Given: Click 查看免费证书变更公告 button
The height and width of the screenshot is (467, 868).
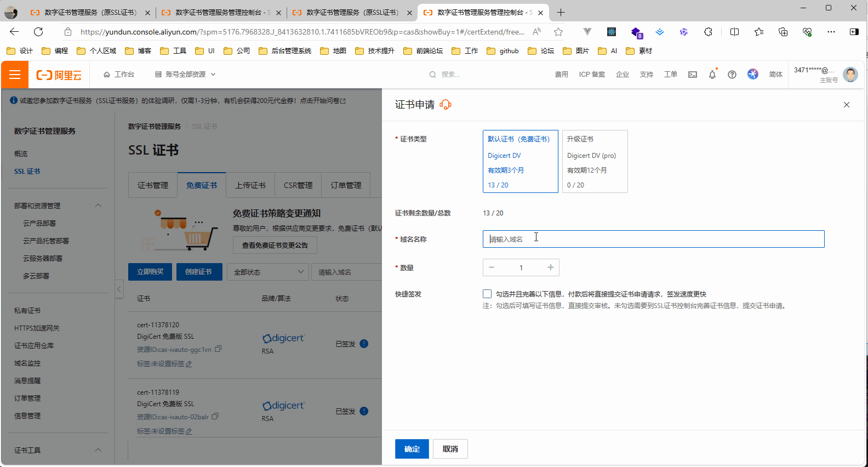Looking at the screenshot, I should coord(275,245).
